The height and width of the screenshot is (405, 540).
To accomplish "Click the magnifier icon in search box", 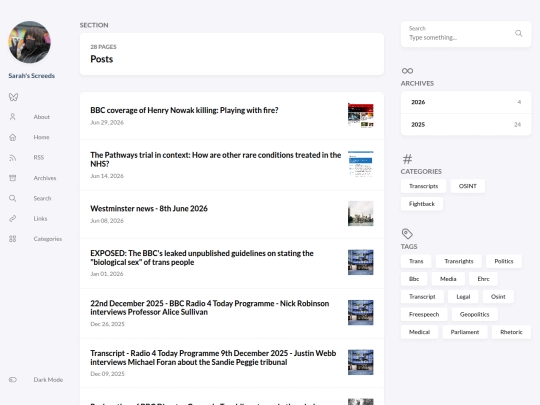I will click(x=519, y=33).
